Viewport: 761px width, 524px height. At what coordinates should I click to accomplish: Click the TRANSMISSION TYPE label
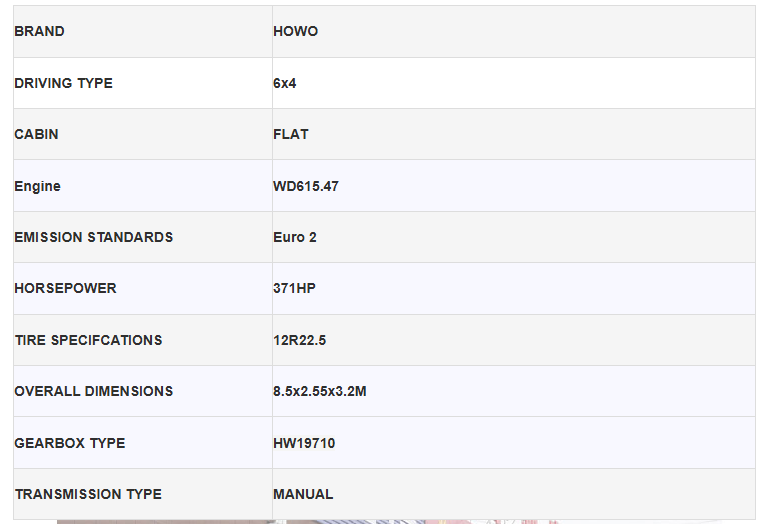88,494
